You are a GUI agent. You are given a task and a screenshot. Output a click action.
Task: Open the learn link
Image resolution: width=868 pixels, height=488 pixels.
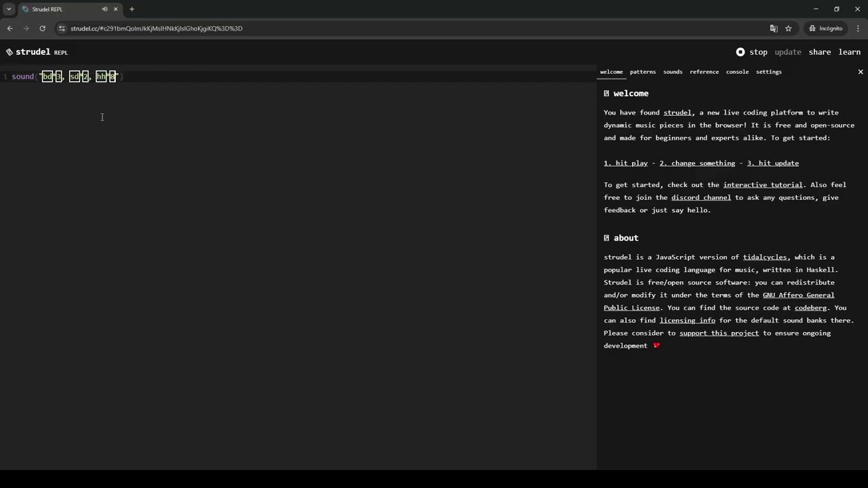click(850, 52)
